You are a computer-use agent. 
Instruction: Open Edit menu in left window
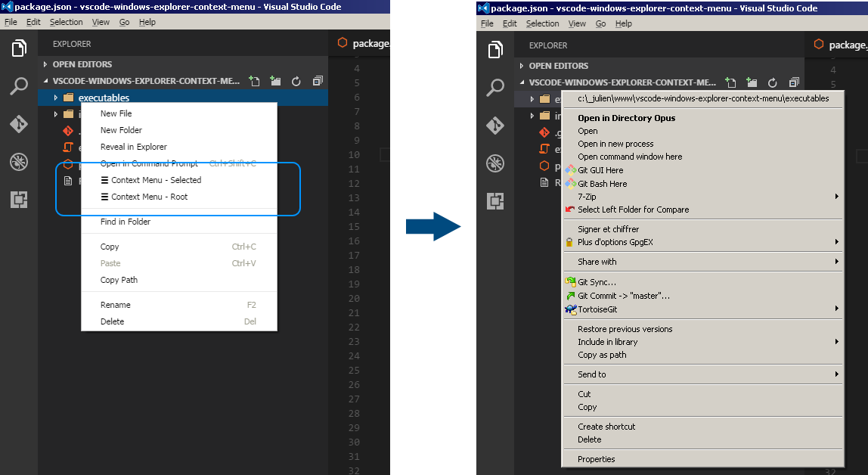(33, 22)
